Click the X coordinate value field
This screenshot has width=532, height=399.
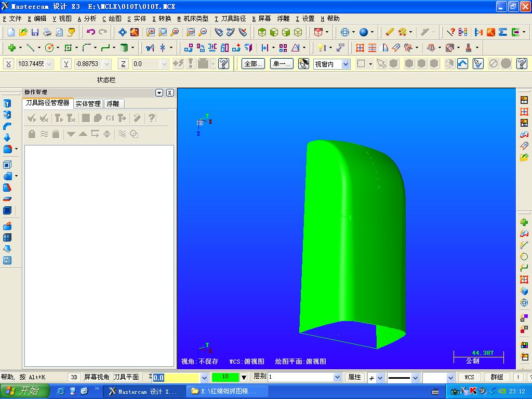31,64
